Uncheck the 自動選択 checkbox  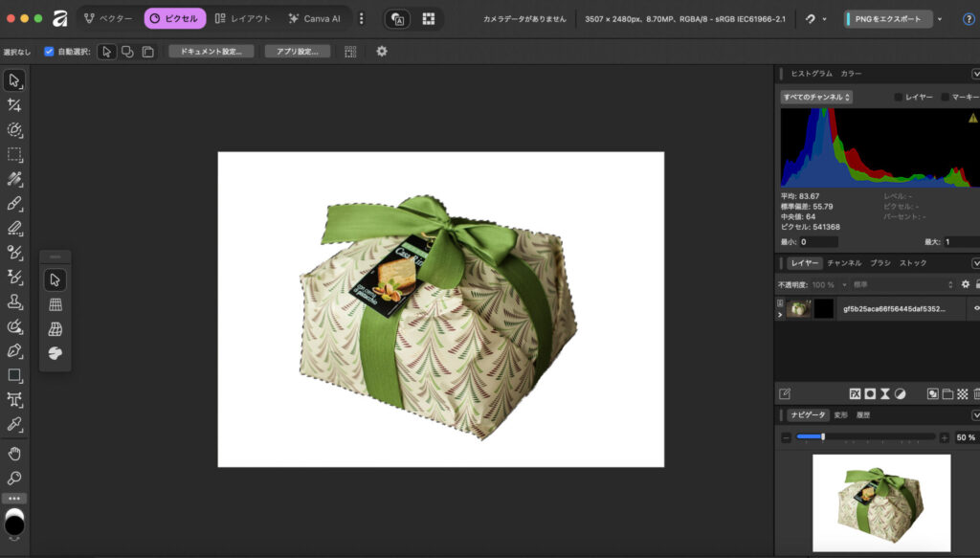coord(49,52)
